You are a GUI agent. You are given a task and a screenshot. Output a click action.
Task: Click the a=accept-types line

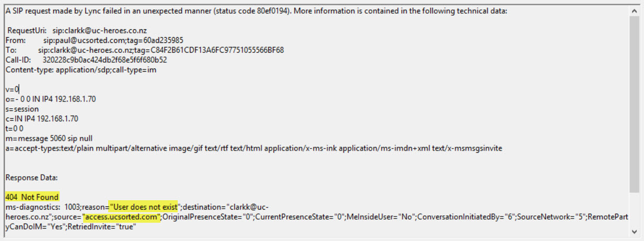[254, 148]
